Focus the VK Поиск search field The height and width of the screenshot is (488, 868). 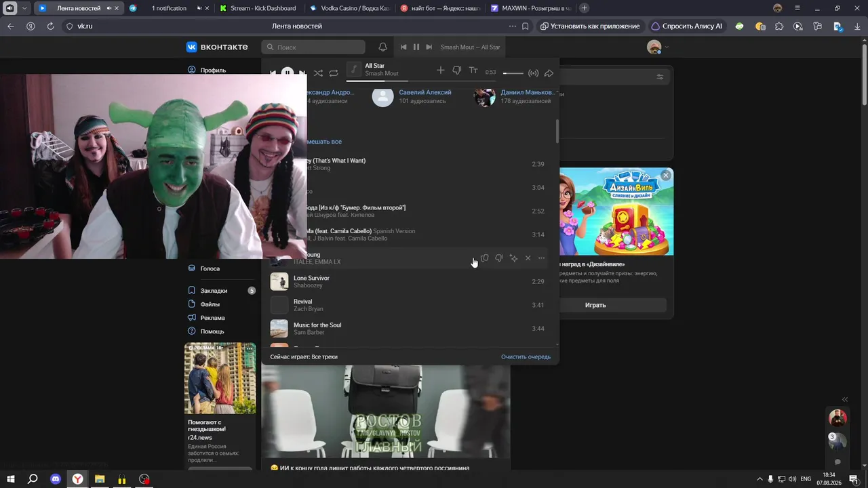tap(313, 47)
